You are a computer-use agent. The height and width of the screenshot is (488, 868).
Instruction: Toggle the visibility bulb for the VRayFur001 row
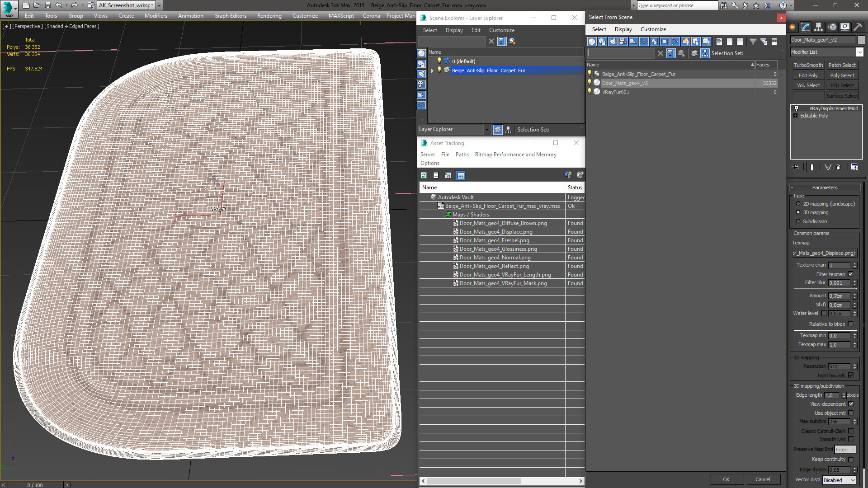590,92
